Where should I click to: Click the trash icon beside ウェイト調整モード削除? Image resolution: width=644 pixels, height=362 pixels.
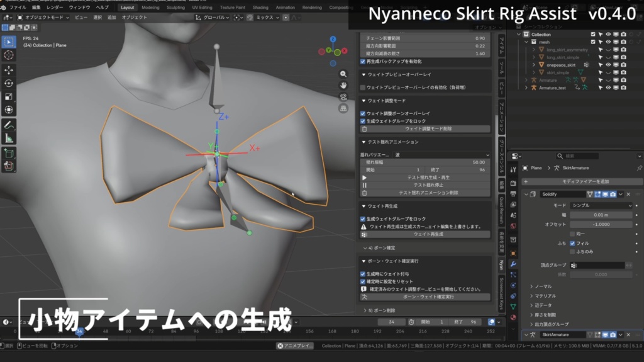[364, 129]
